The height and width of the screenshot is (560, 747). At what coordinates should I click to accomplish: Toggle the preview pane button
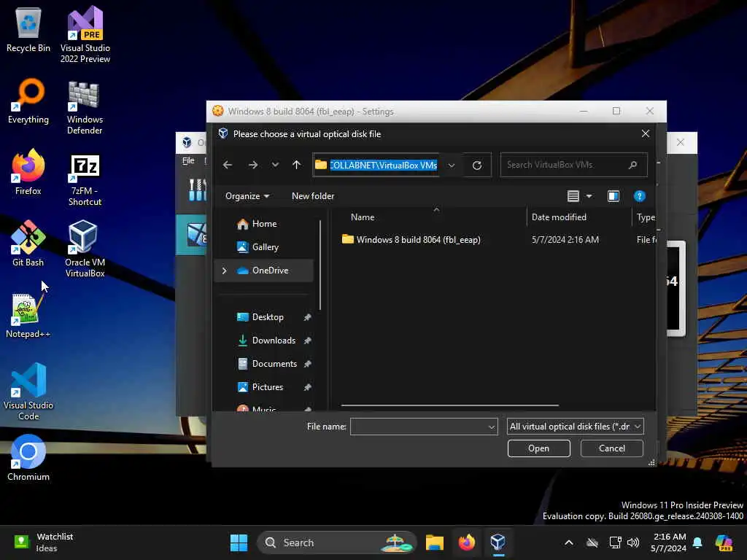[x=613, y=196]
